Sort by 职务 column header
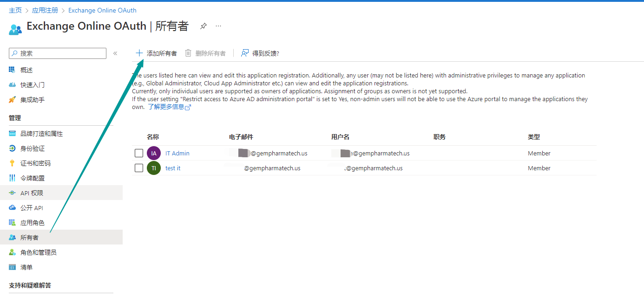The width and height of the screenshot is (644, 296). 440,137
